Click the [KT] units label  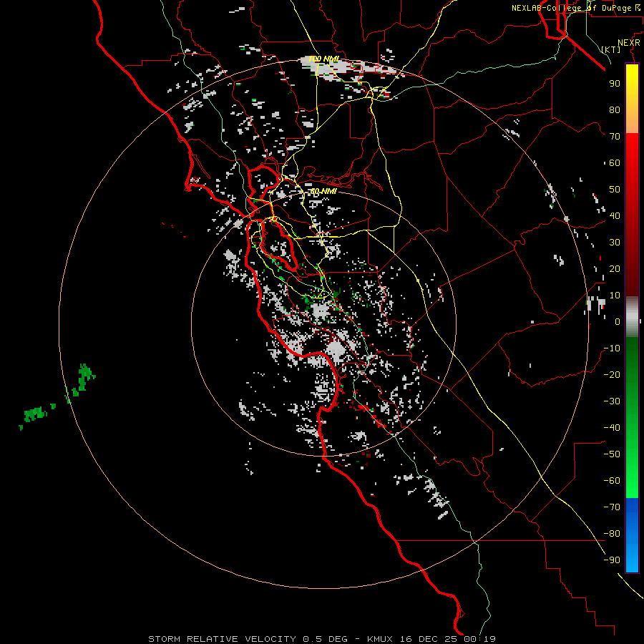(x=611, y=49)
